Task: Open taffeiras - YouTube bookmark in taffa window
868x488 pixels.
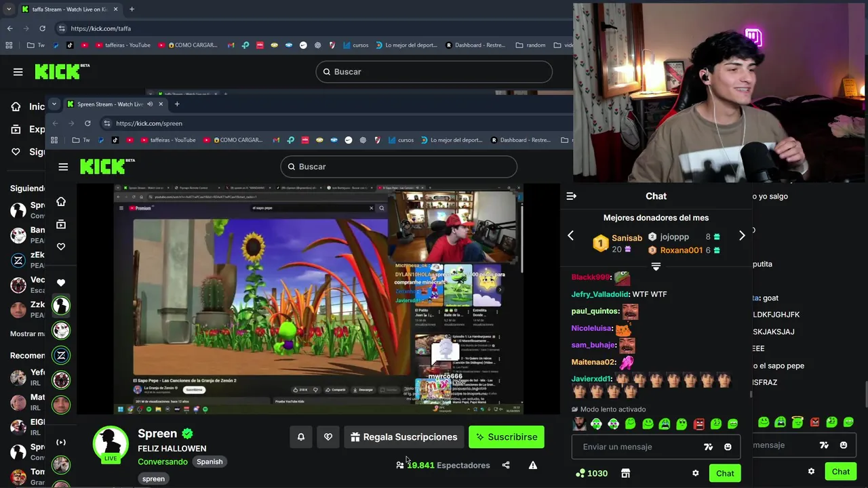Action: 123,45
